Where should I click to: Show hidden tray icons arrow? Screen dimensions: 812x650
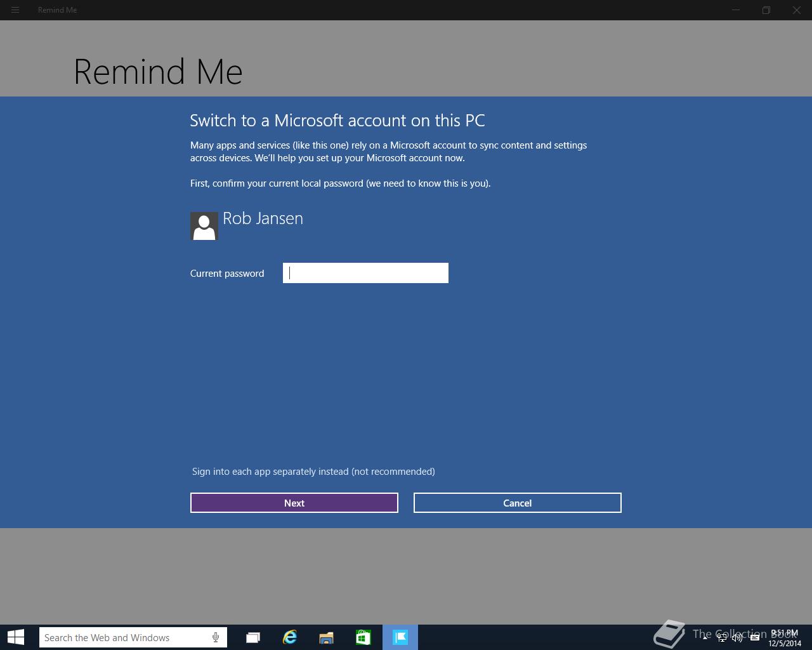pyautogui.click(x=705, y=638)
